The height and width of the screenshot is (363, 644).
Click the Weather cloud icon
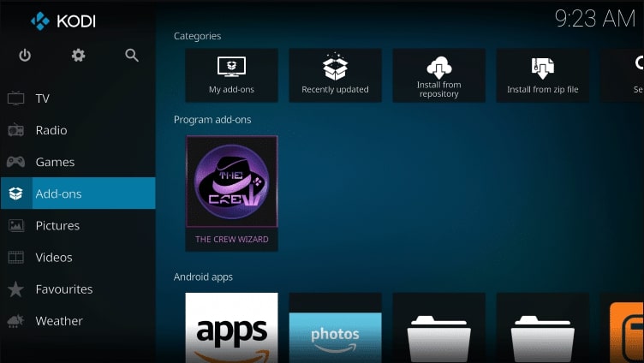point(15,321)
